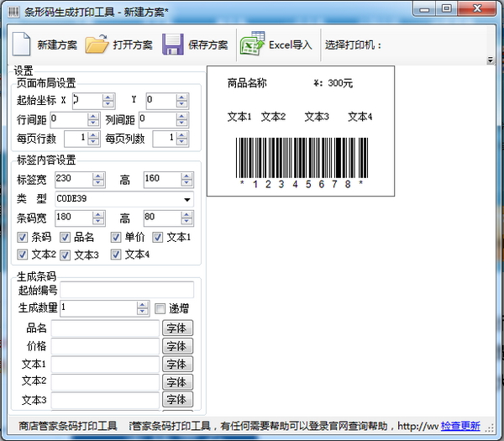This screenshot has width=504, height=441.
Task: Uncheck the 条码 checkbox
Action: 23,237
